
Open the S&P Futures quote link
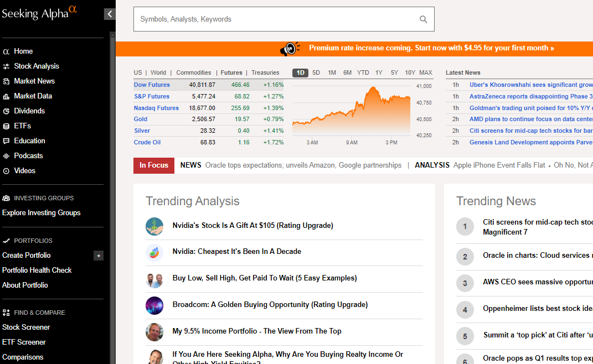tap(152, 96)
